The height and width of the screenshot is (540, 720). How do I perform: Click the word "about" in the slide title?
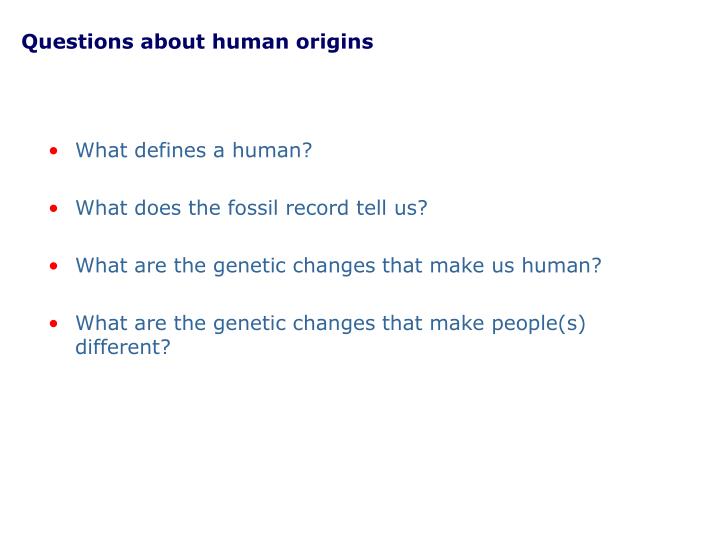tap(173, 42)
